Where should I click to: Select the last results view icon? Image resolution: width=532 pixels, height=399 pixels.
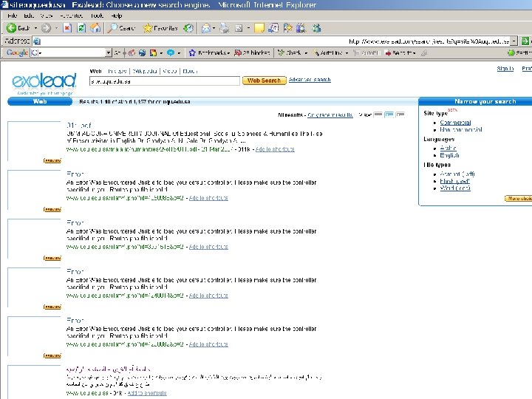[x=400, y=115]
